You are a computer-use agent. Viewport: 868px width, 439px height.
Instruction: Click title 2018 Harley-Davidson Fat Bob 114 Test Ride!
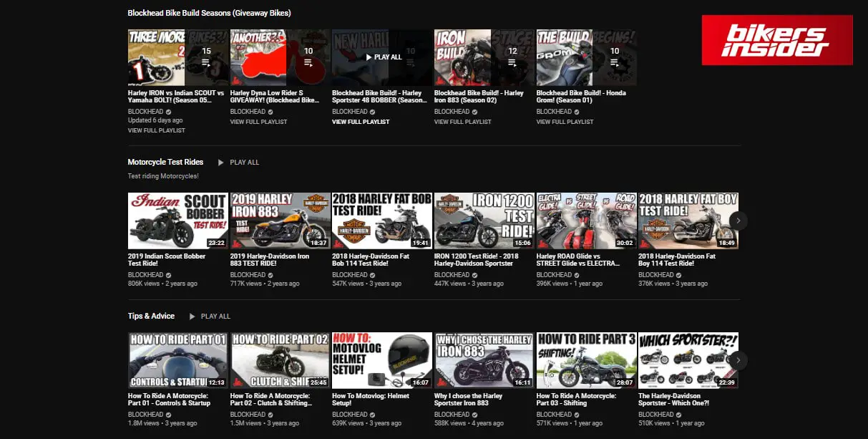371,260
